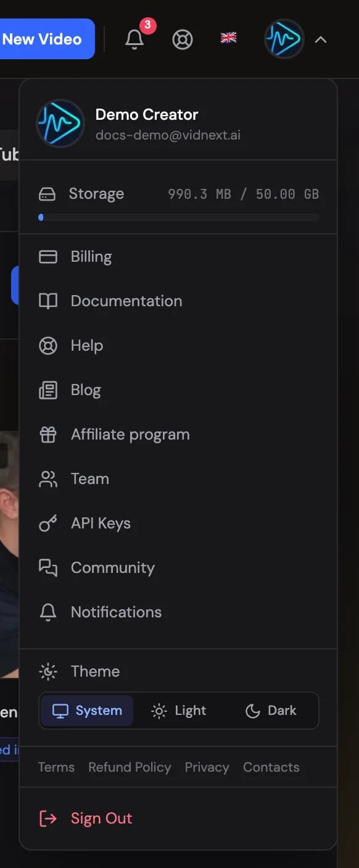Open the Help menu item

[x=178, y=346]
